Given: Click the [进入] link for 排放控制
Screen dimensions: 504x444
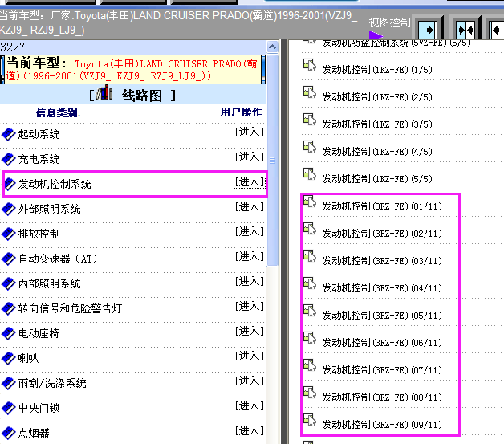Looking at the screenshot, I should point(250,231).
